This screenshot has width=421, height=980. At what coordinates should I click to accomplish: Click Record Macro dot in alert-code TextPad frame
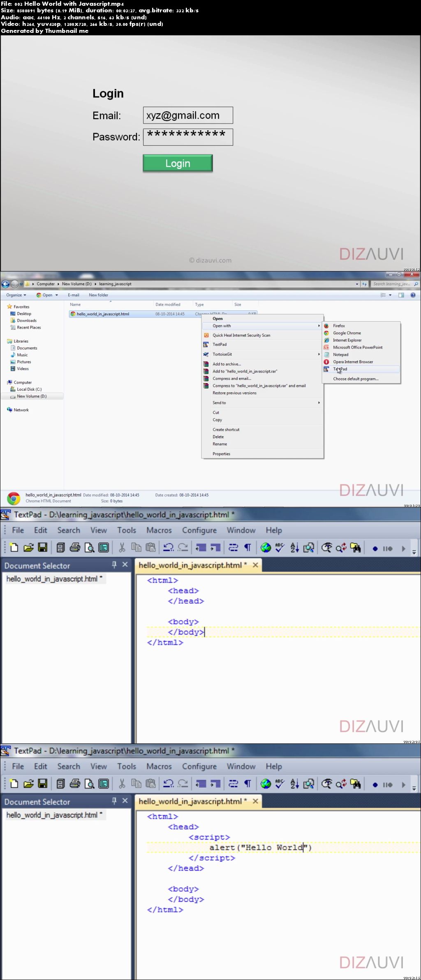[375, 785]
